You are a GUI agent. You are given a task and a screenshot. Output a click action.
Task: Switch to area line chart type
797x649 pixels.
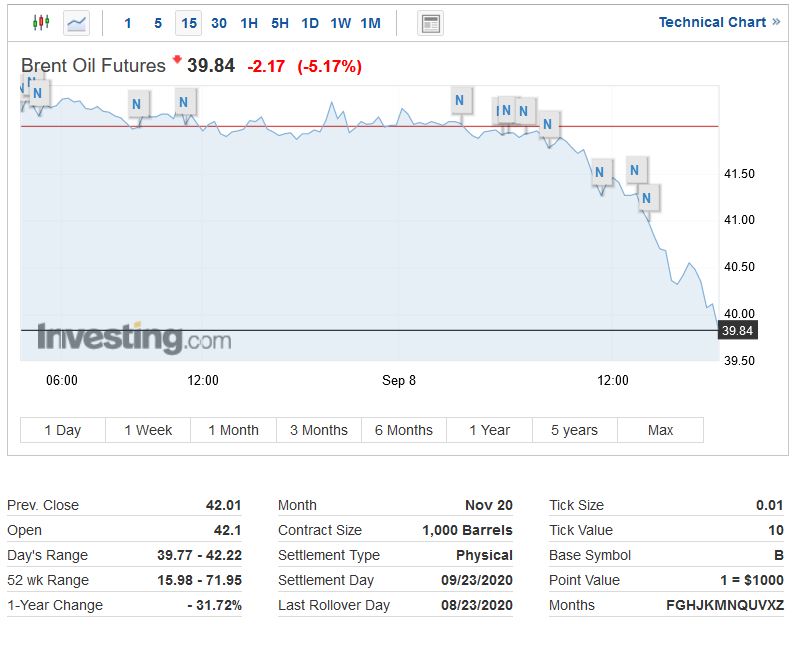tap(76, 23)
